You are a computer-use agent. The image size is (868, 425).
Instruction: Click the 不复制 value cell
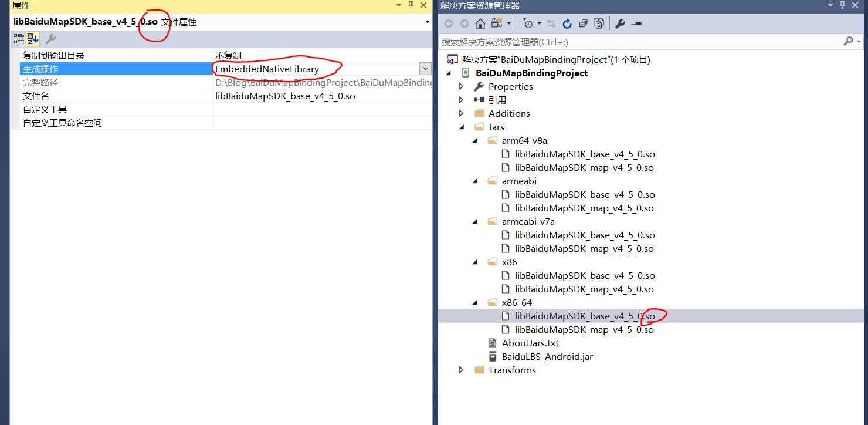coord(323,55)
